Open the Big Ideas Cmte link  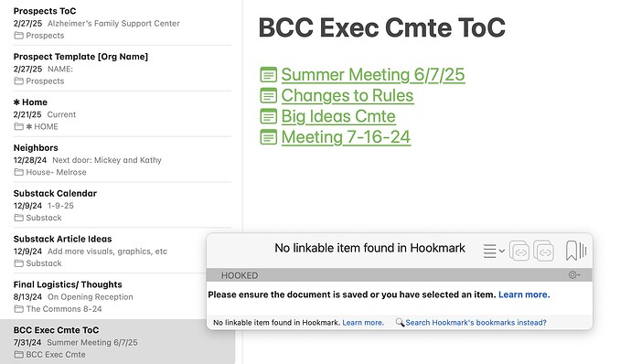338,116
